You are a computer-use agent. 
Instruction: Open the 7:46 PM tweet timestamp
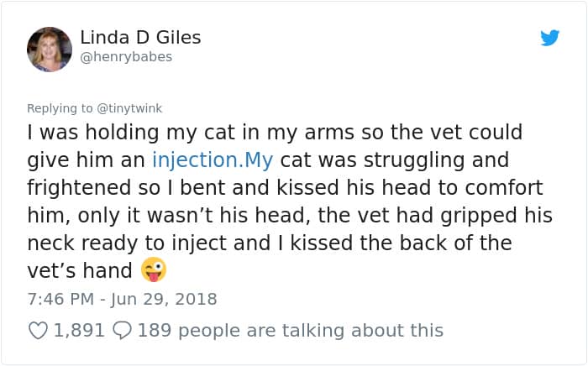point(58,299)
